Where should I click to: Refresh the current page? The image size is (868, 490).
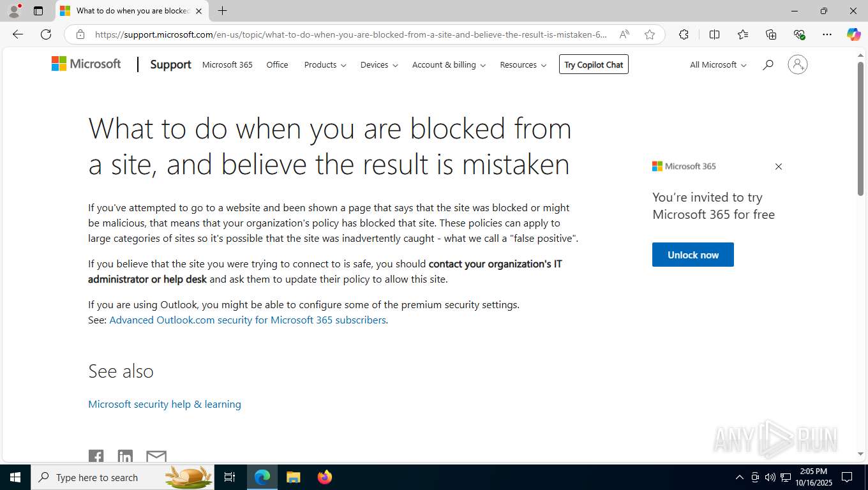point(46,34)
